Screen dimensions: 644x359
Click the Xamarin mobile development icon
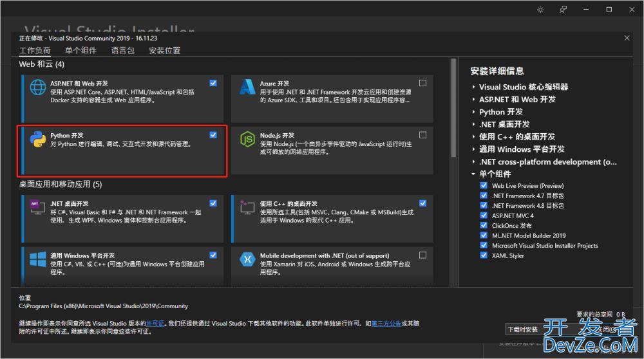(247, 259)
